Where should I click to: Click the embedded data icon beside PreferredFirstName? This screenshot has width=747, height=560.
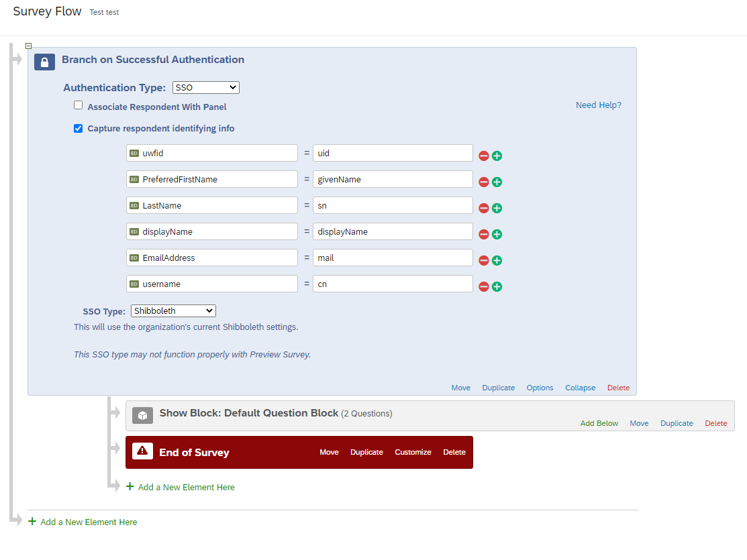point(134,180)
